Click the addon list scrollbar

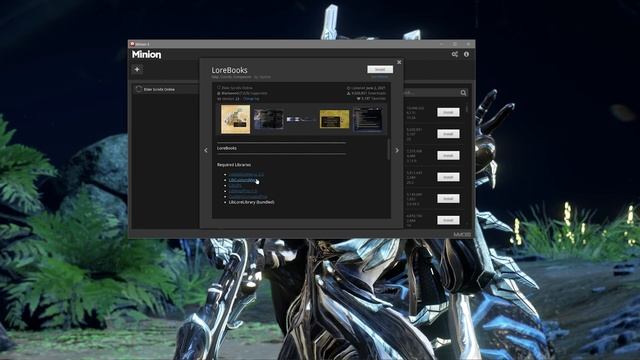pyautogui.click(x=467, y=108)
